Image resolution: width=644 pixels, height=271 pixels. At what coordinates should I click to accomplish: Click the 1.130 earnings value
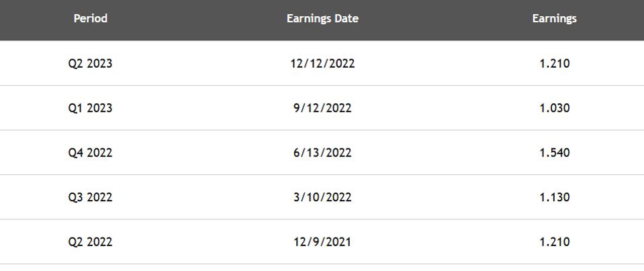pyautogui.click(x=555, y=197)
